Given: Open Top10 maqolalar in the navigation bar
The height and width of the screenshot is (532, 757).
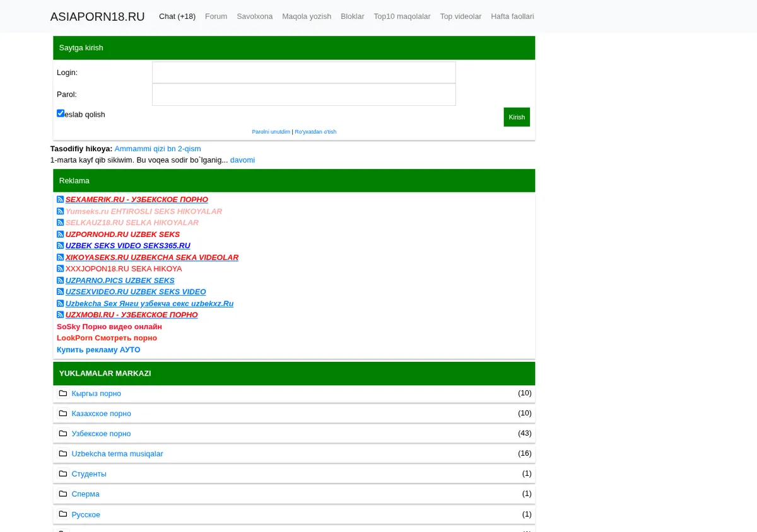Looking at the screenshot, I should coord(402,16).
